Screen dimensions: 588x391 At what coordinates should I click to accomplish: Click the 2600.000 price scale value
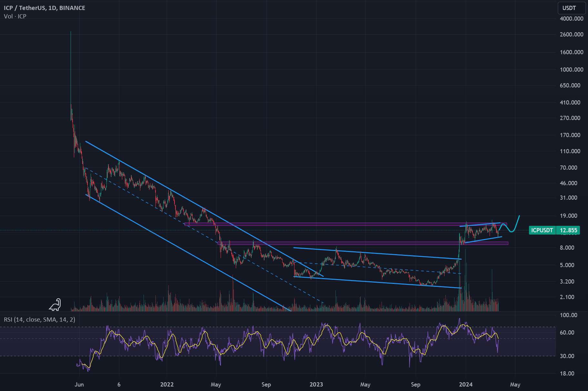tap(572, 35)
